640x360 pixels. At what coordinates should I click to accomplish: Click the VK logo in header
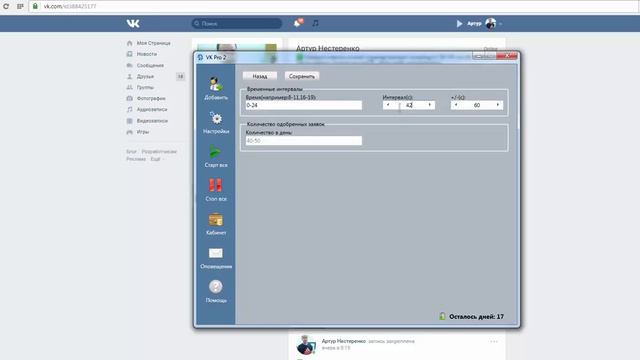[133, 23]
